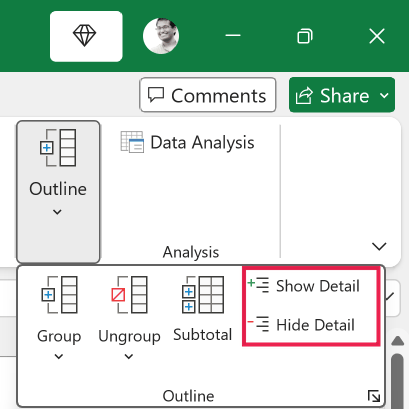Open Outline dialog launcher arrow
This screenshot has height=409, width=409.
[374, 396]
